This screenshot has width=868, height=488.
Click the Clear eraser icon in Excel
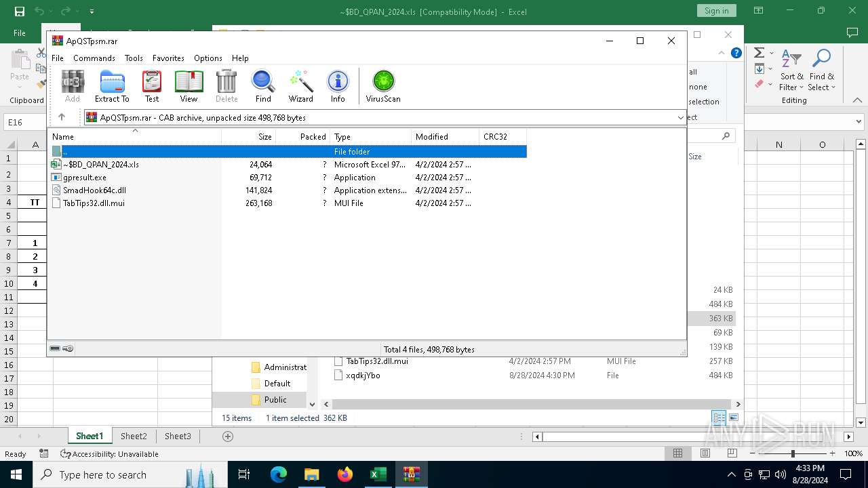759,84
